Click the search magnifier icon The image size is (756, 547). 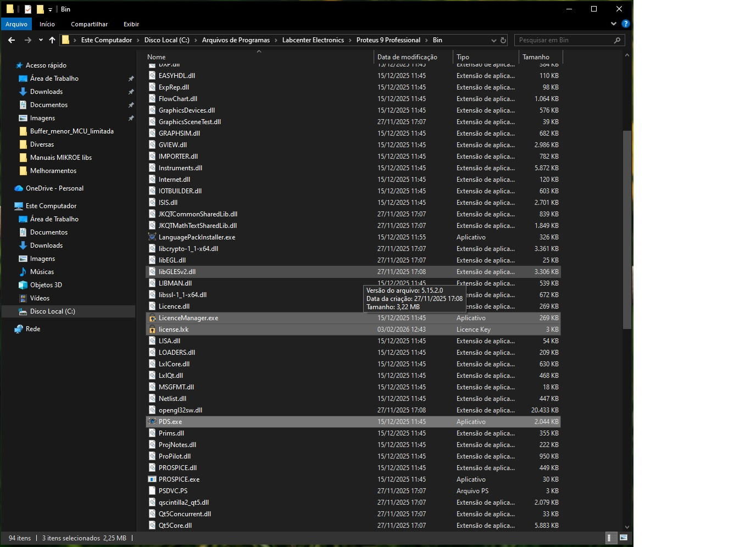click(617, 40)
